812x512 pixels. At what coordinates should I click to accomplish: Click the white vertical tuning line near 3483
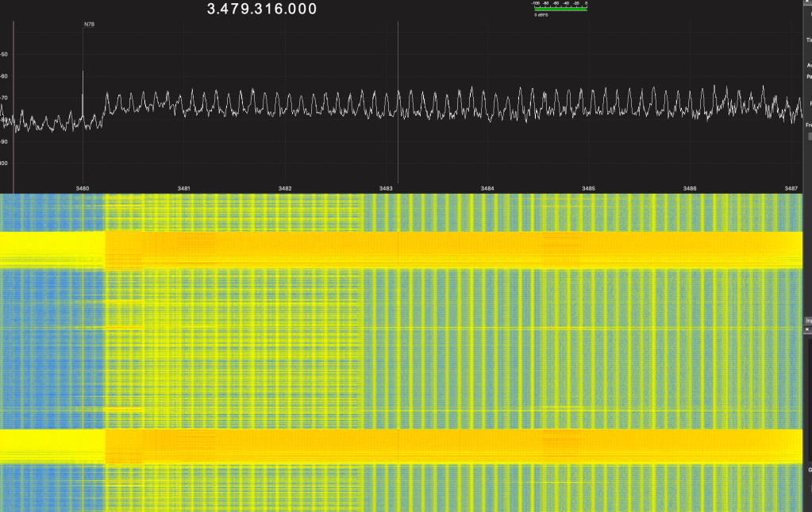coord(398,95)
